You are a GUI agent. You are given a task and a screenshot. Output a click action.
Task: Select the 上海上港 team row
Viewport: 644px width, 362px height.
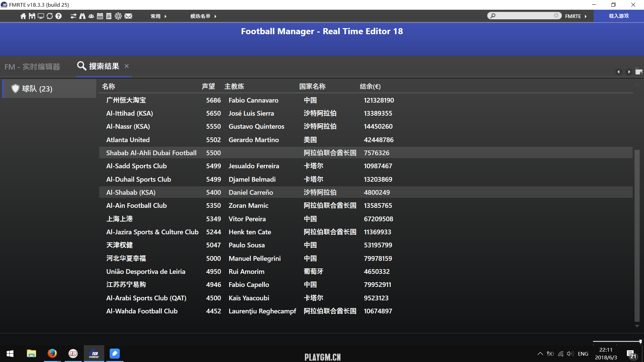point(366,219)
